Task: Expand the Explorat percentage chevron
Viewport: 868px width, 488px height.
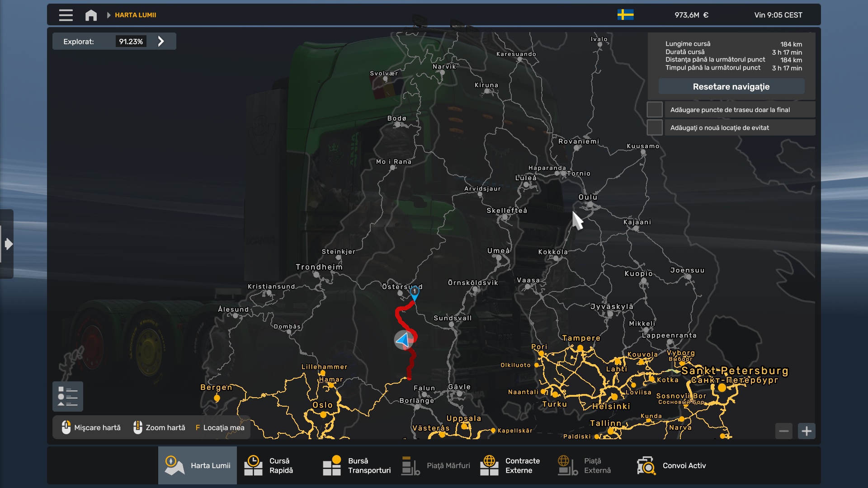Action: tap(161, 42)
